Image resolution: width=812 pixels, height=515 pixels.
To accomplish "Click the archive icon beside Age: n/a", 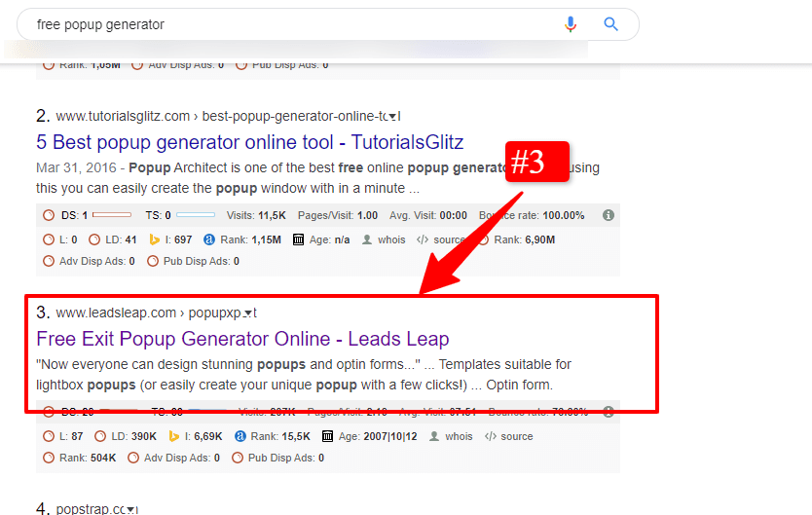I will click(x=298, y=239).
